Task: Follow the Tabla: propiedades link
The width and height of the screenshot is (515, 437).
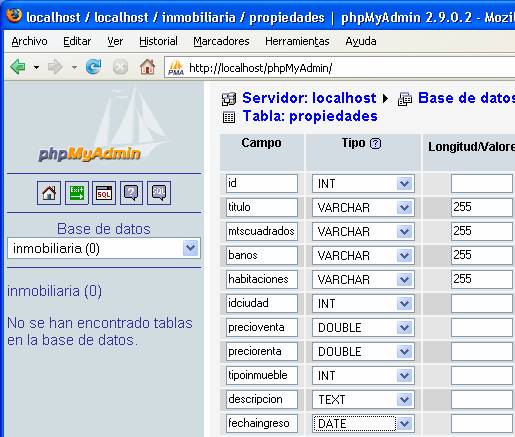Action: pyautogui.click(x=310, y=116)
